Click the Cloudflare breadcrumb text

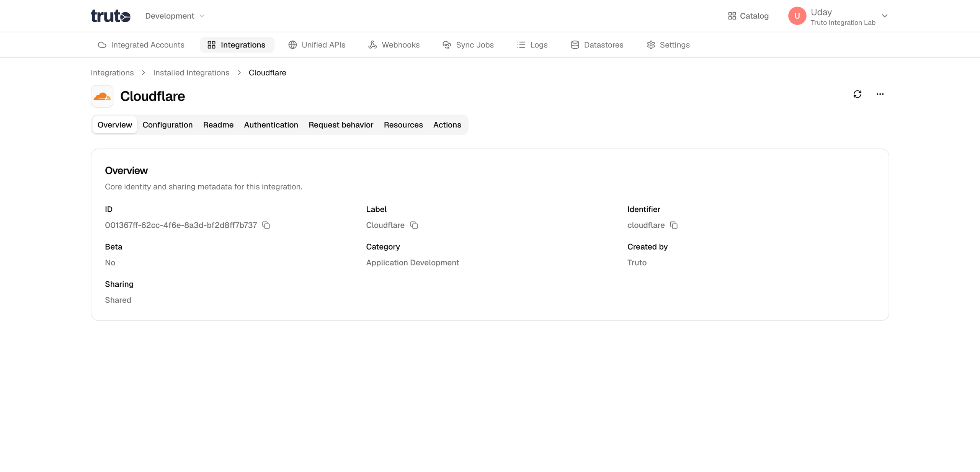267,72
